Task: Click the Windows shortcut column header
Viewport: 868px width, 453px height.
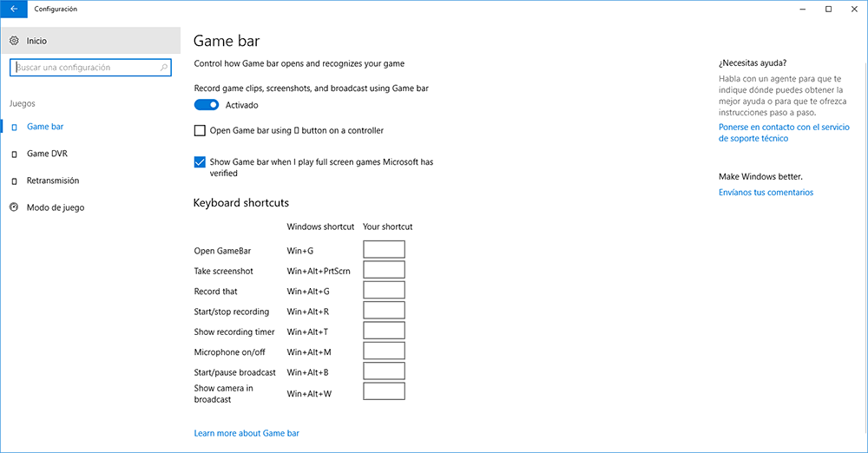Action: 320,226
